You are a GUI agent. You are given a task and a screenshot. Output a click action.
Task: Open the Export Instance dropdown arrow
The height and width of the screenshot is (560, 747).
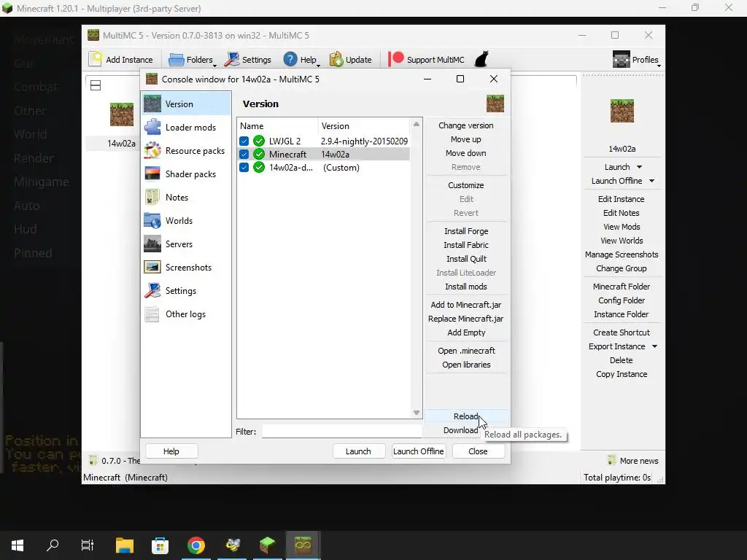pyautogui.click(x=654, y=346)
